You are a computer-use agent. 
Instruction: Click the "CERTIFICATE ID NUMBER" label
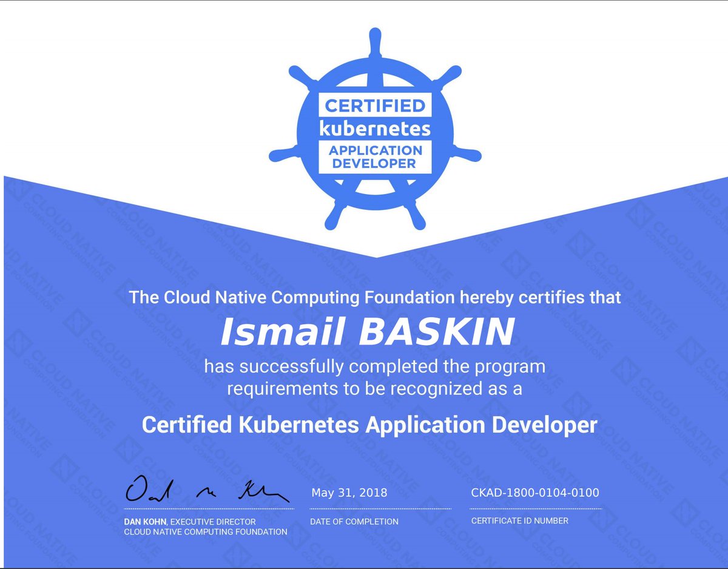click(x=520, y=520)
